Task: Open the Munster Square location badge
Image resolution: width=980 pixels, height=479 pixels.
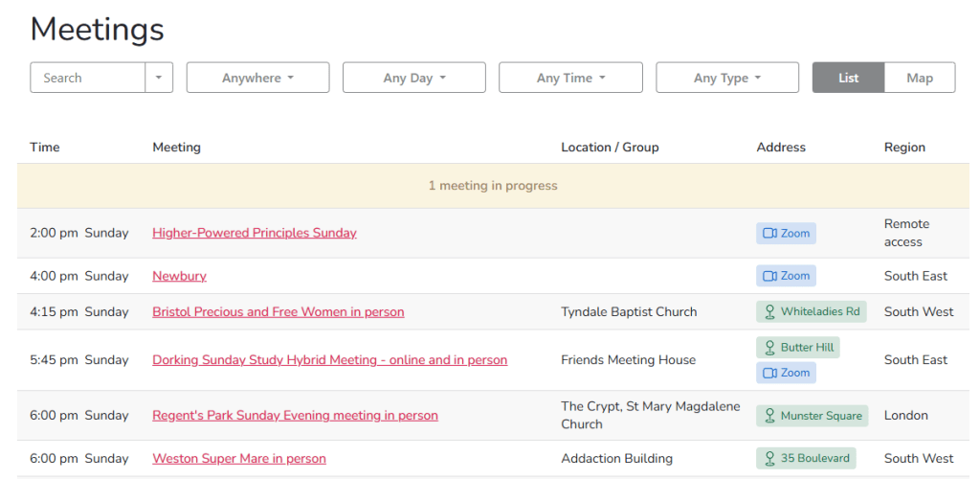Action: click(x=812, y=416)
